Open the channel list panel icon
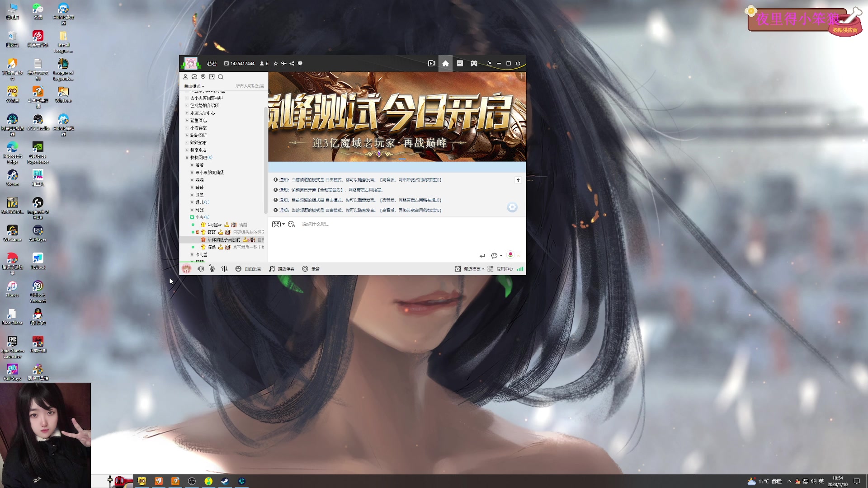 coord(460,63)
